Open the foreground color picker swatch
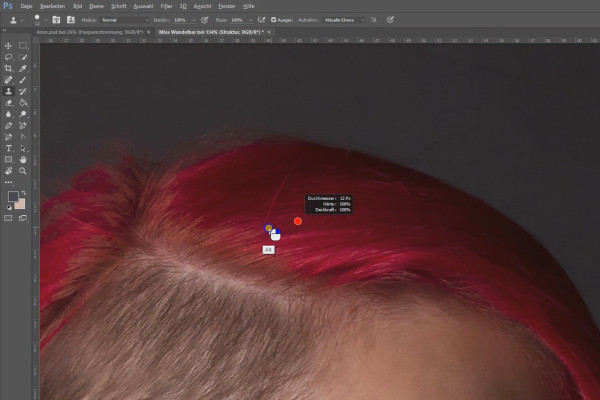This screenshot has height=400, width=600. 13,196
